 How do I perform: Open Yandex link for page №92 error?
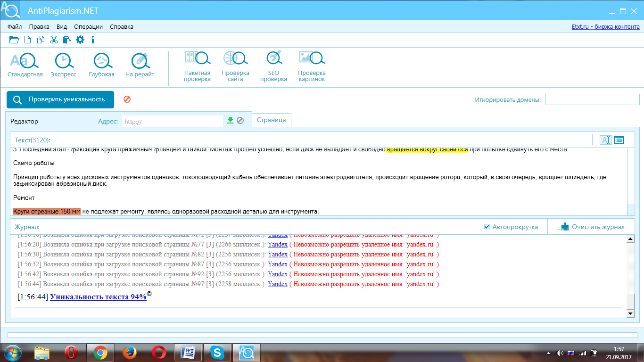(278, 274)
